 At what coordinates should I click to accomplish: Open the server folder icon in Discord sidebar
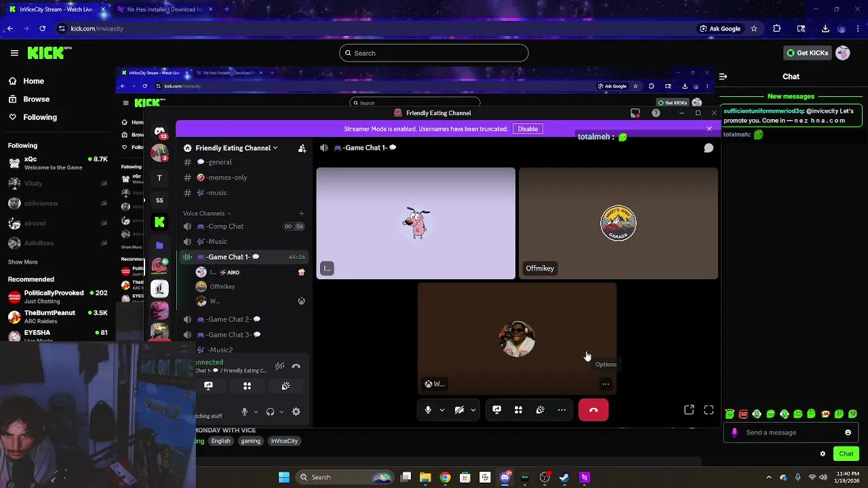pyautogui.click(x=159, y=245)
